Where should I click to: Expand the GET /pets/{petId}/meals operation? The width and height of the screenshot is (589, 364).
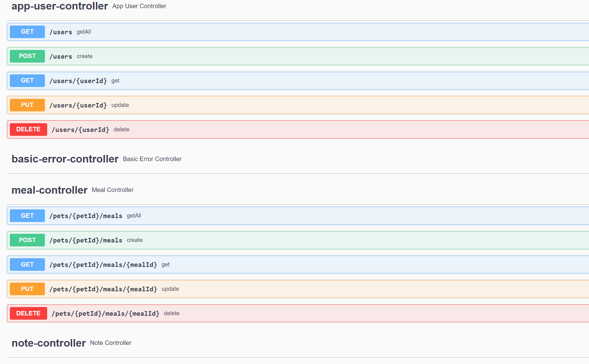[x=225, y=216]
